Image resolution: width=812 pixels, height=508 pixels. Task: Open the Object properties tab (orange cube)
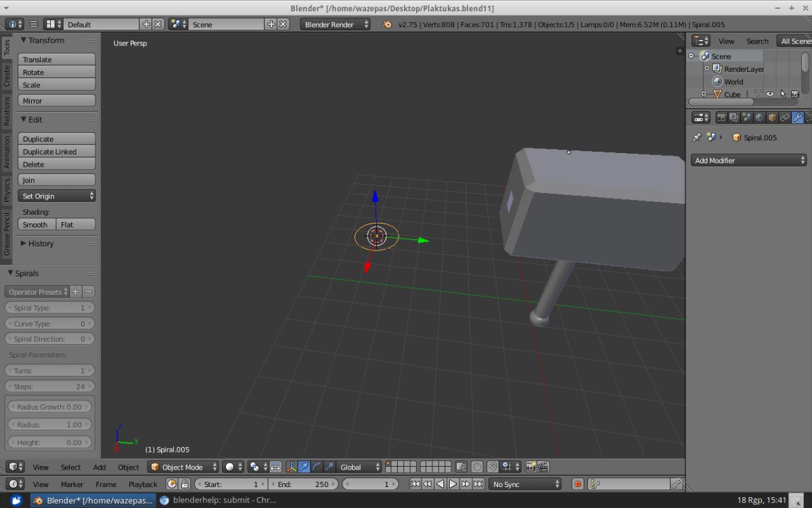[772, 117]
